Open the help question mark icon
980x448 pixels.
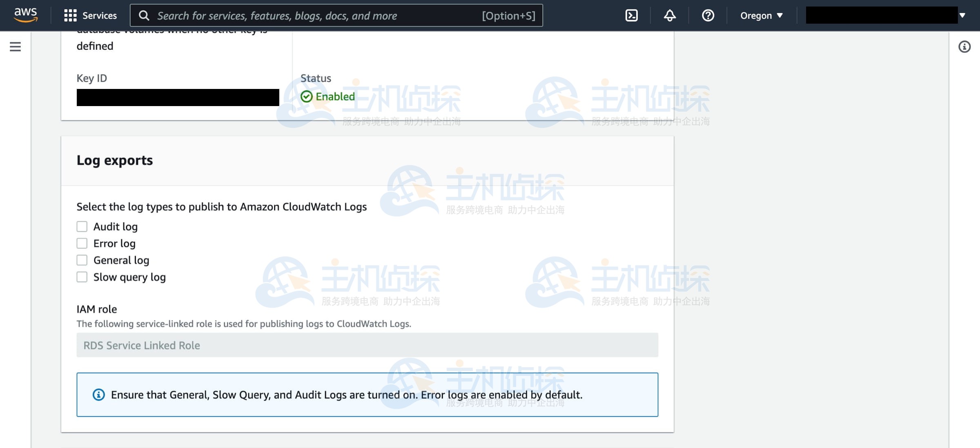tap(708, 16)
